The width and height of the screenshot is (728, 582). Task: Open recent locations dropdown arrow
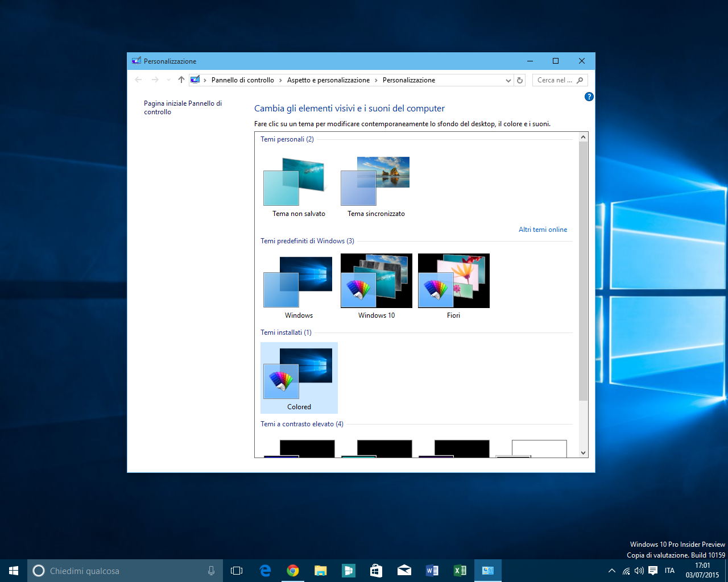coord(168,80)
